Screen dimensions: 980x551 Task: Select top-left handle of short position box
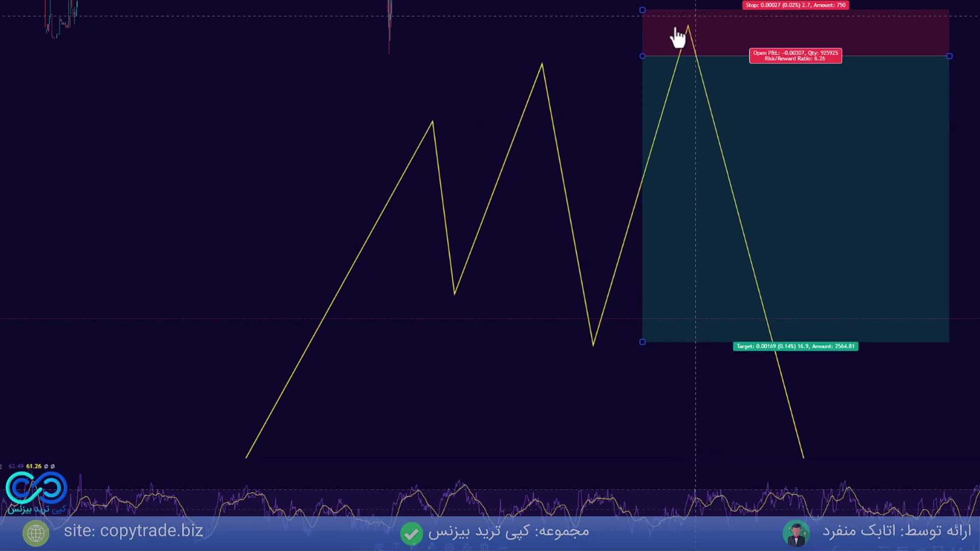[x=643, y=10]
